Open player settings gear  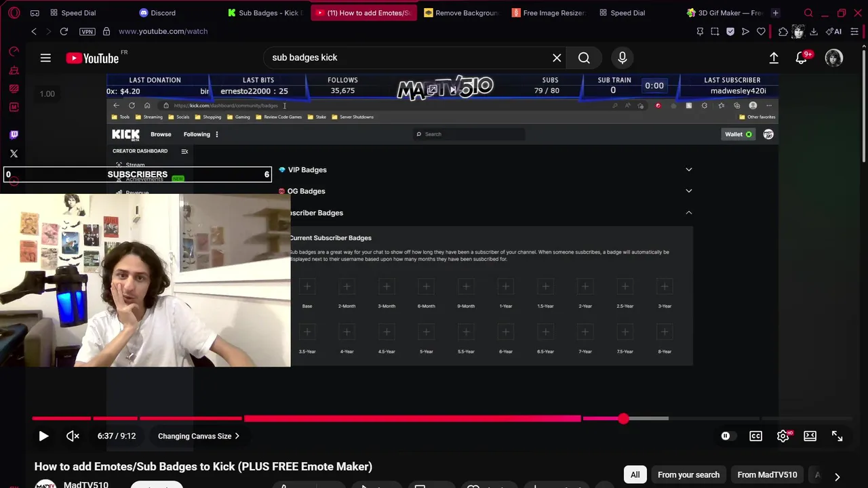click(783, 436)
